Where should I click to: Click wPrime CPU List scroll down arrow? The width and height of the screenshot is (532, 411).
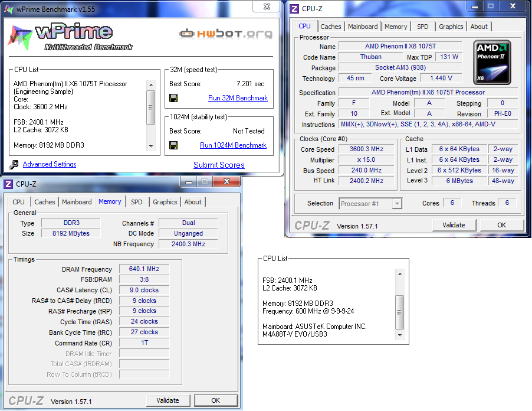tap(151, 146)
